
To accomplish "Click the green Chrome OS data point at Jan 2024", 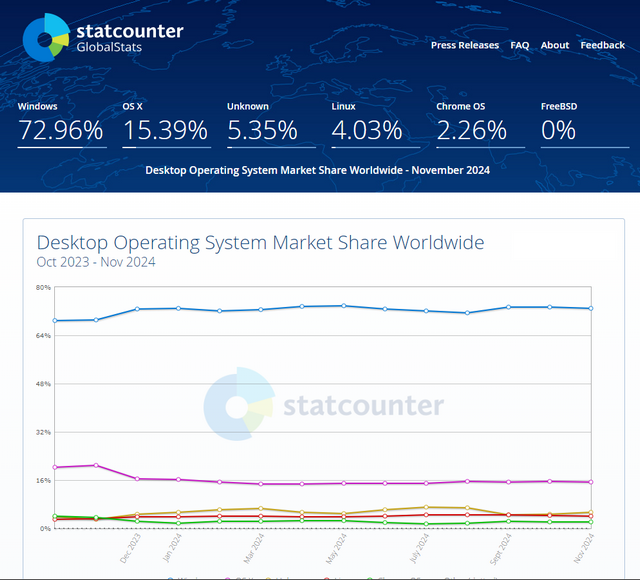I will point(178,523).
